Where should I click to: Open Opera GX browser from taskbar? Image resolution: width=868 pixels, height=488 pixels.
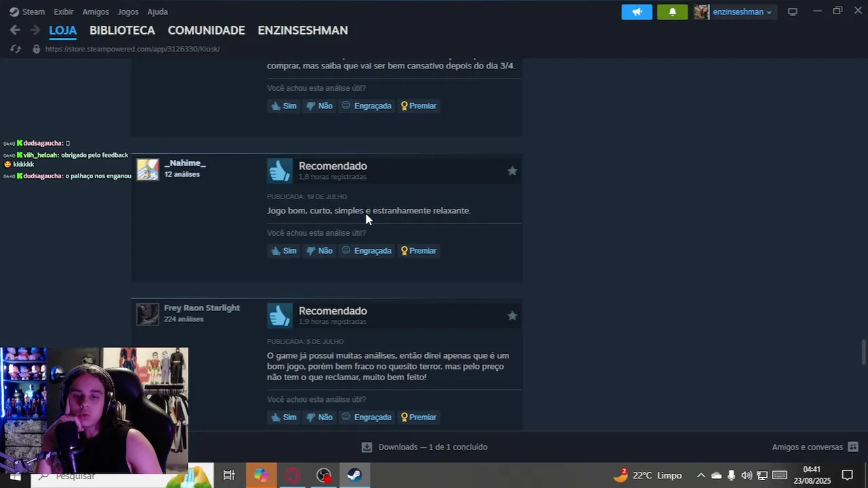[292, 475]
